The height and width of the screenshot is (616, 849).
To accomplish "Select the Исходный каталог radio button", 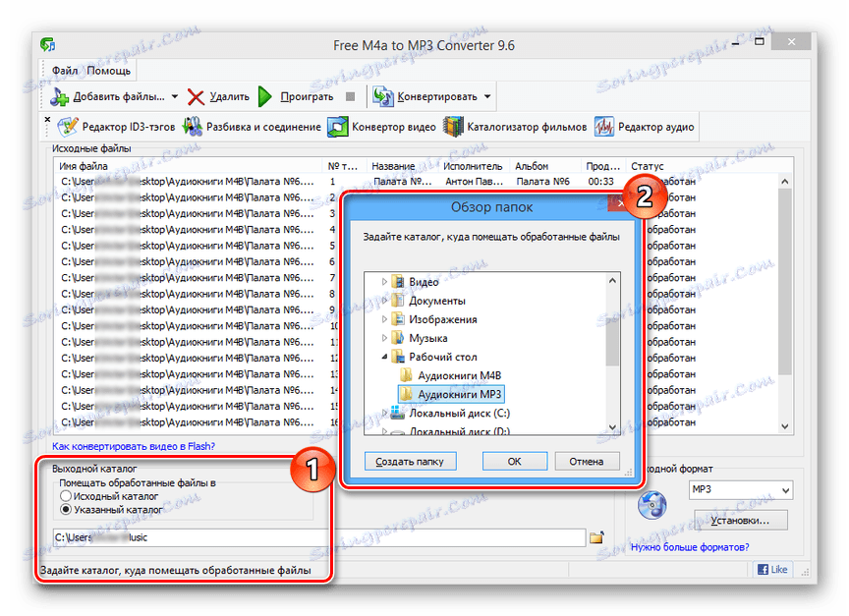I will 66,496.
